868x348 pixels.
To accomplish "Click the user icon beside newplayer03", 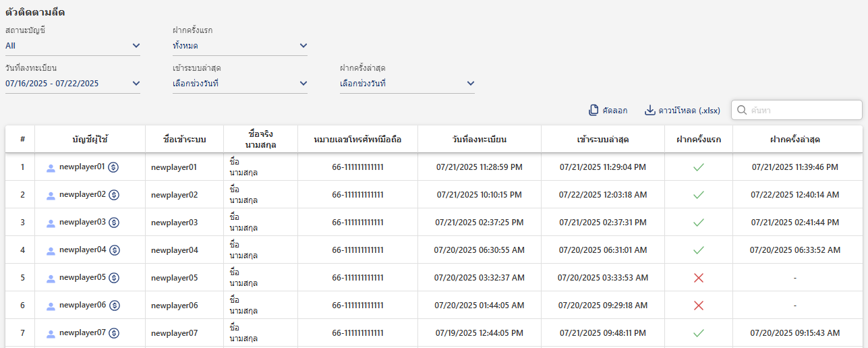I will click(x=51, y=223).
